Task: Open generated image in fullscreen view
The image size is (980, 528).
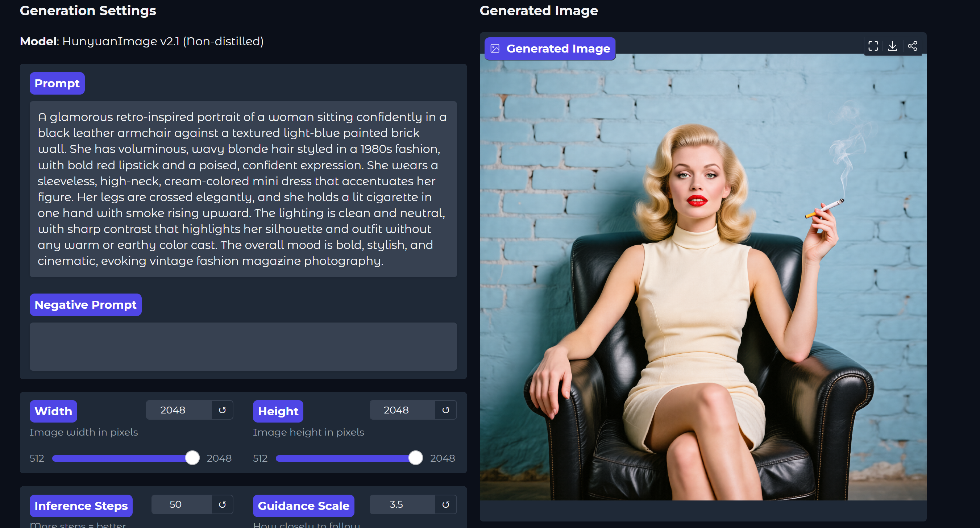Action: (x=873, y=46)
